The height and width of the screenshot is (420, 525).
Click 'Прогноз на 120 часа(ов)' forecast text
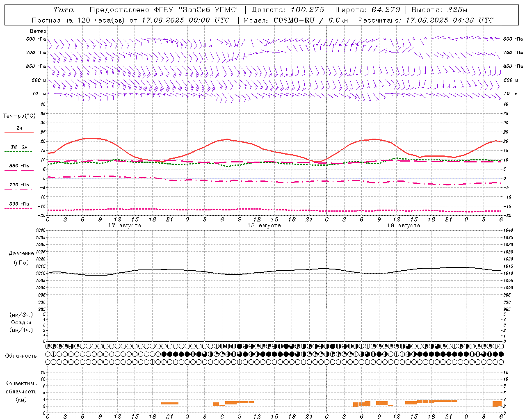pyautogui.click(x=78, y=20)
